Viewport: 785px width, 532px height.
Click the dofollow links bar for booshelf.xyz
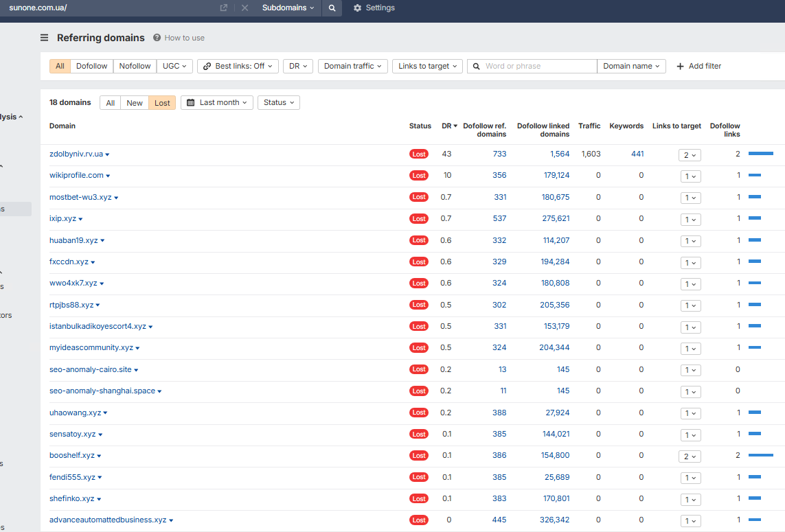click(761, 455)
